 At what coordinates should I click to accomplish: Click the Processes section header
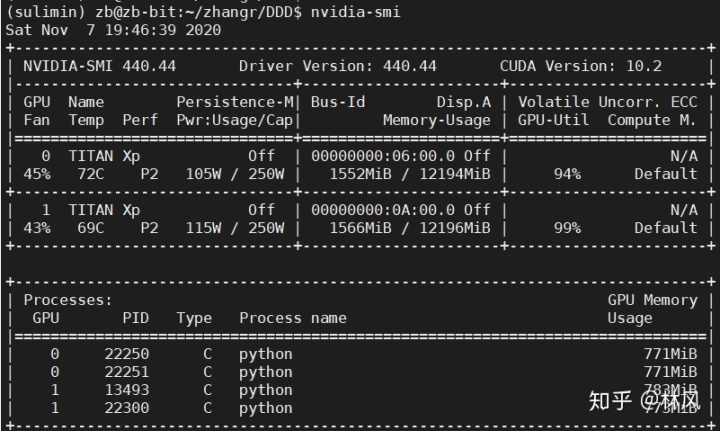(68, 300)
